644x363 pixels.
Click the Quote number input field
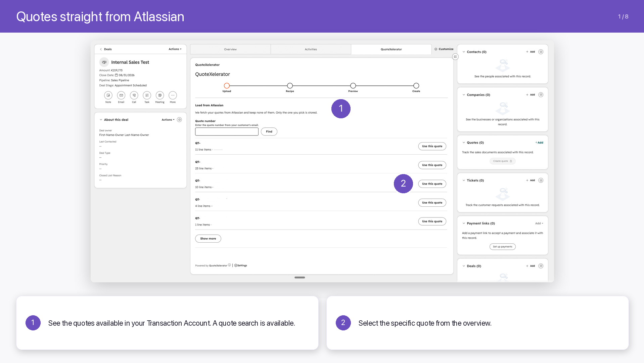pyautogui.click(x=227, y=132)
